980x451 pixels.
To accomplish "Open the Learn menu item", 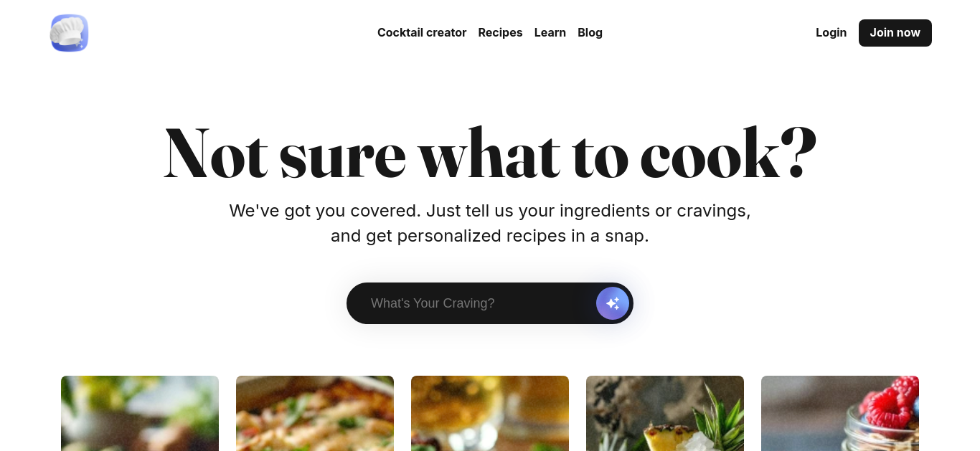I will (550, 32).
